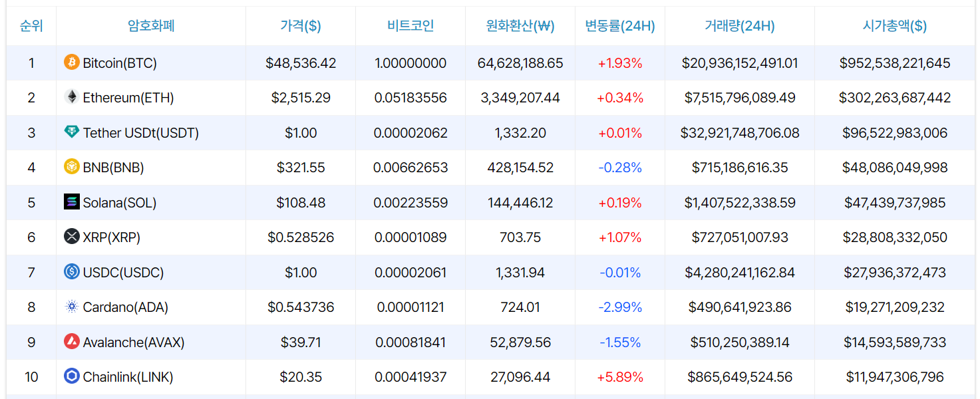
Task: Open the USDC(USDC) coin link
Action: (124, 273)
